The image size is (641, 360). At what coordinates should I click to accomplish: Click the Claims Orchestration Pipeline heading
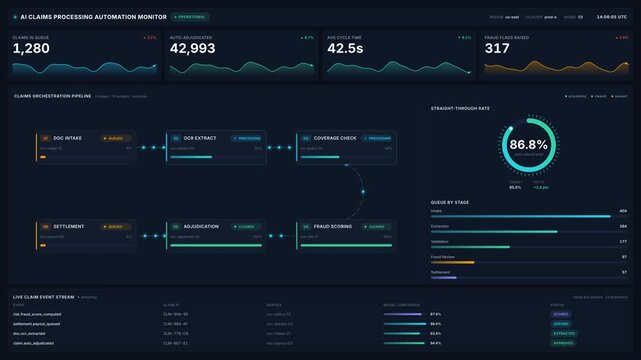(52, 96)
